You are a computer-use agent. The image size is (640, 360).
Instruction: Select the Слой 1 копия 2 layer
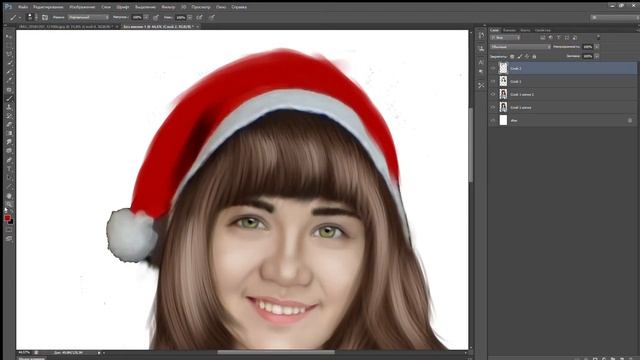click(563, 94)
